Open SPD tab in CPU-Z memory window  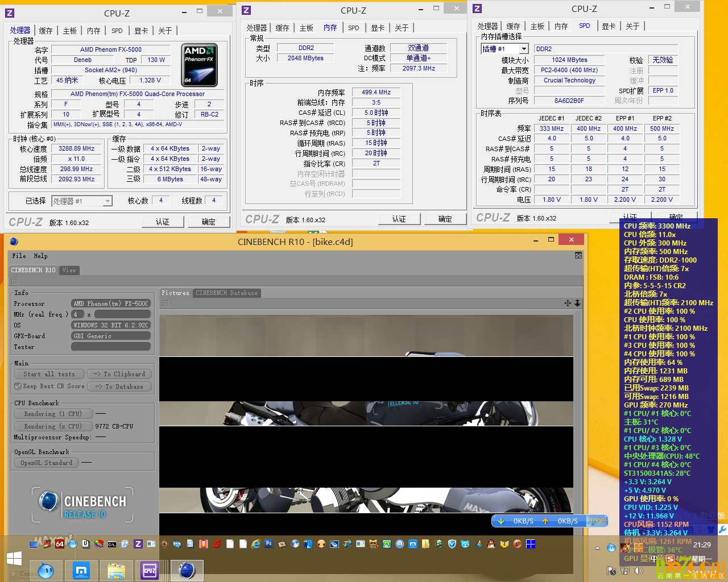354,28
